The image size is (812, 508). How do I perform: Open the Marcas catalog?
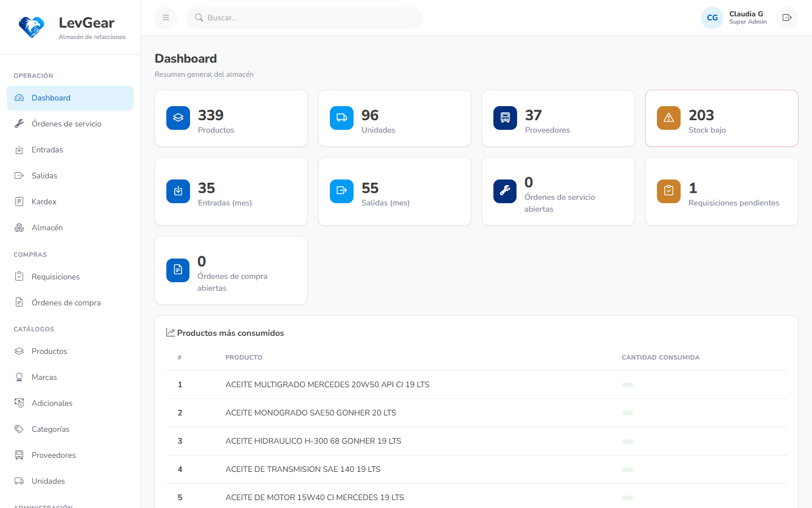(70, 377)
